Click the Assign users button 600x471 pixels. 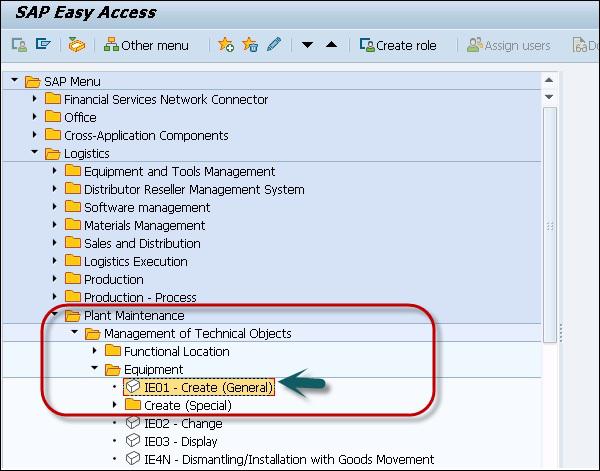click(509, 46)
